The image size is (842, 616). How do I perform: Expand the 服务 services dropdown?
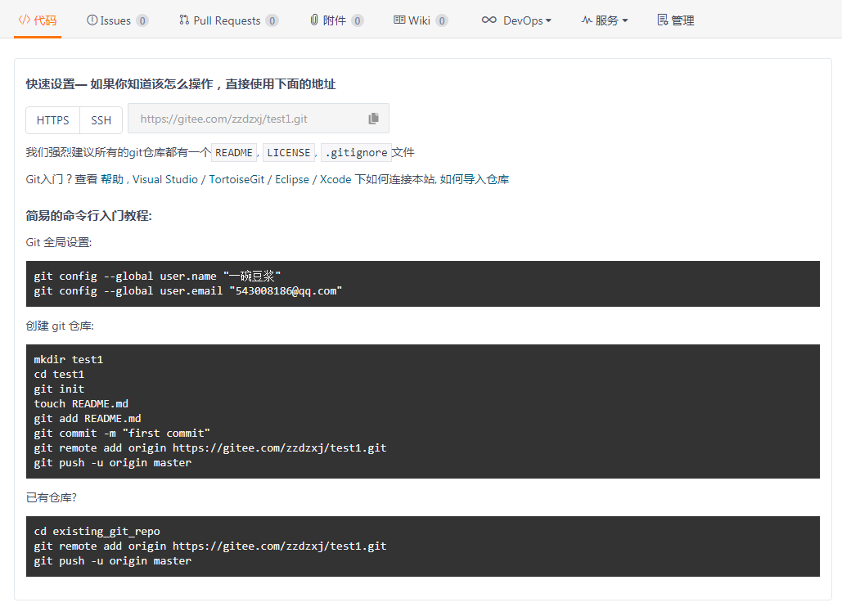point(605,20)
